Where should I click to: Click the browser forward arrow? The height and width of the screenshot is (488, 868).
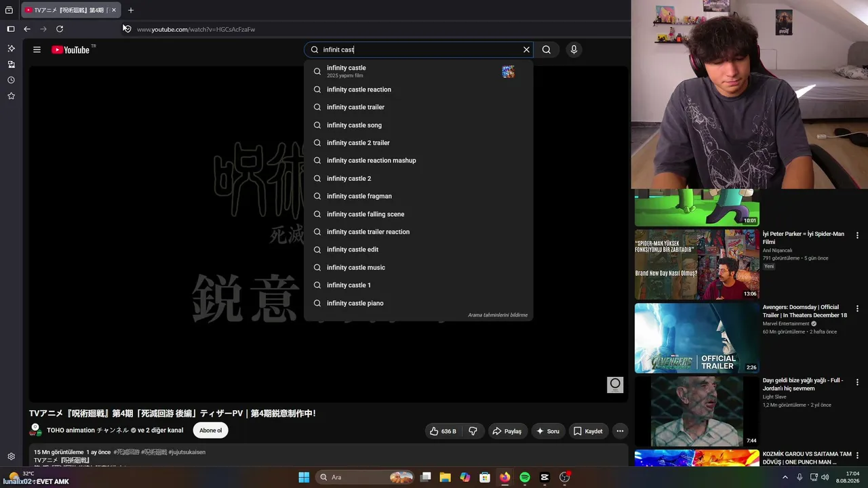[x=43, y=29]
